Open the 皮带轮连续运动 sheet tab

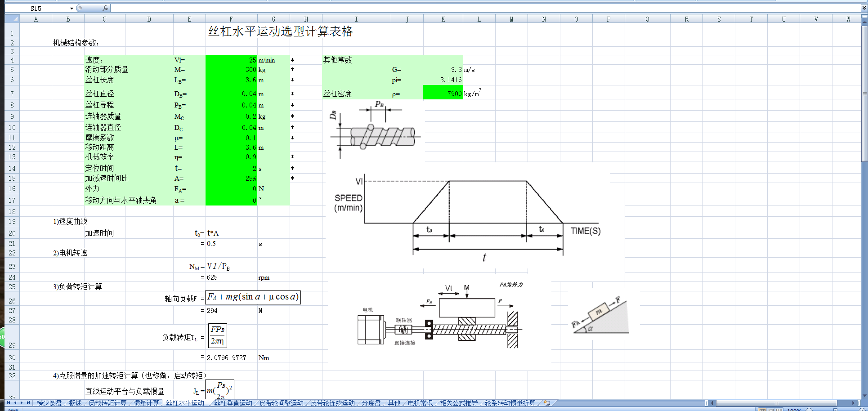(333, 403)
